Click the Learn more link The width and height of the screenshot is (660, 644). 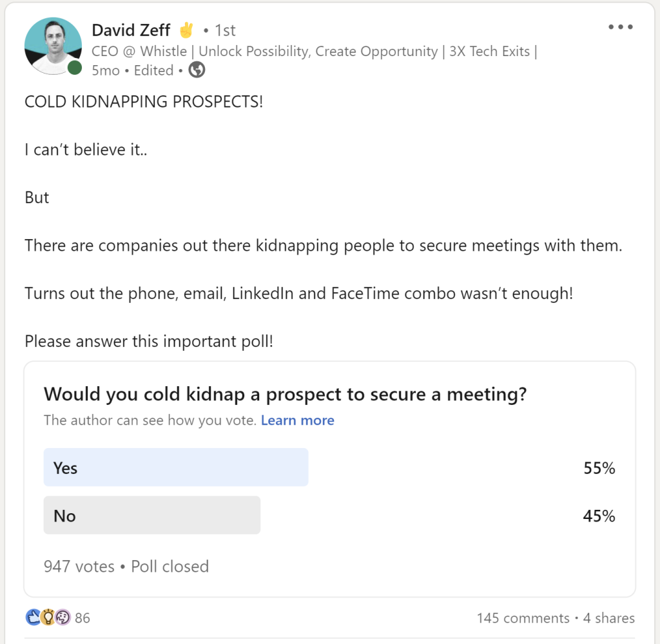(298, 420)
